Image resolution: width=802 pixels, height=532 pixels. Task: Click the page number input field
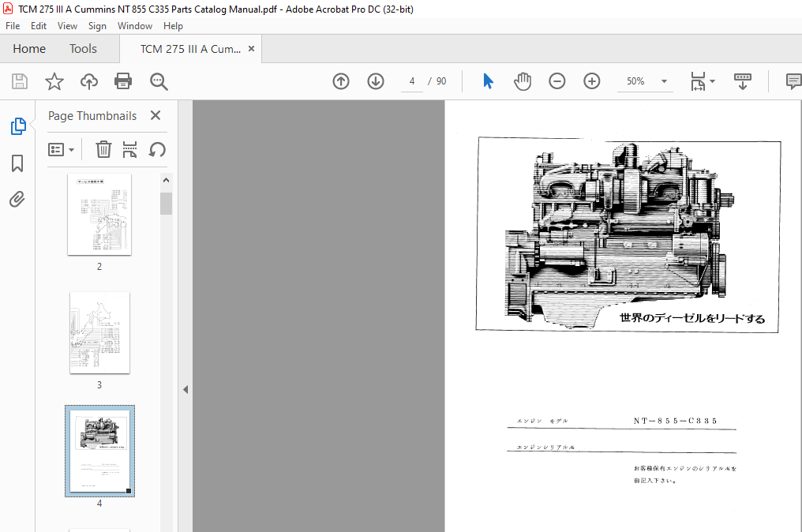pyautogui.click(x=412, y=81)
